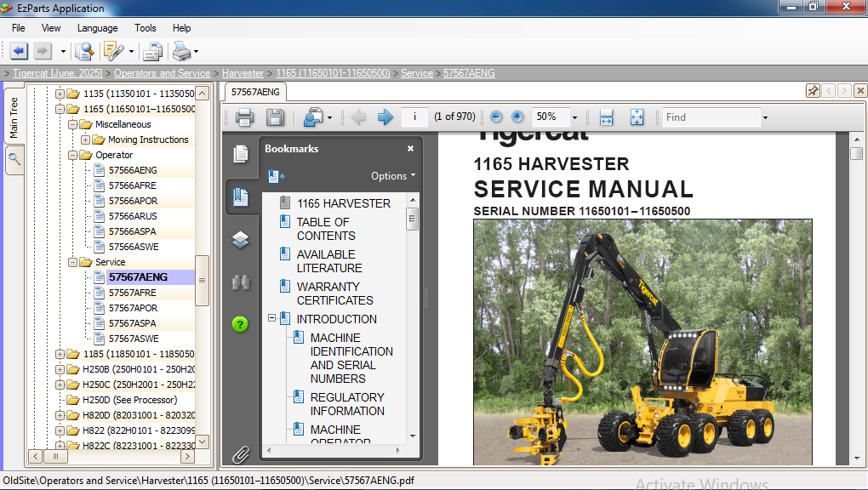Show the attachments paperclip panel
Viewport: 868px width, 490px height.
(x=241, y=454)
